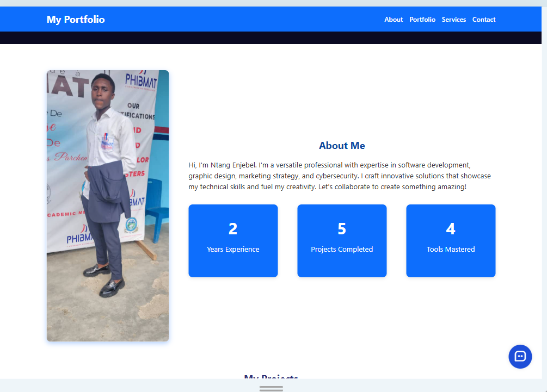This screenshot has height=392, width=547.
Task: Select the Projects Completed stat card
Action: click(x=342, y=241)
